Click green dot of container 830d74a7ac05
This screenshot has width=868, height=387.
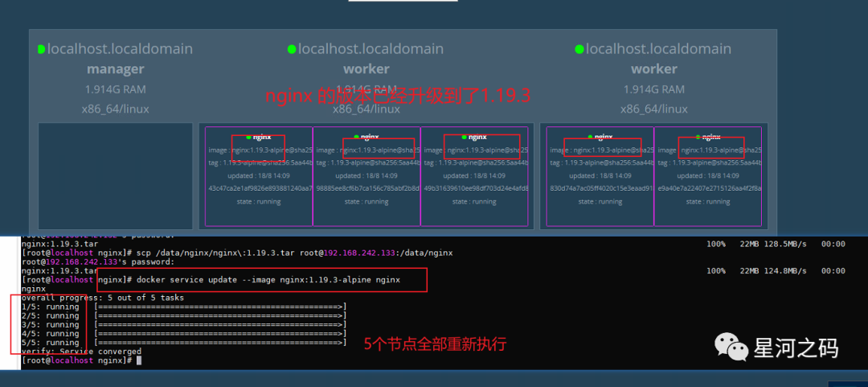click(x=590, y=137)
